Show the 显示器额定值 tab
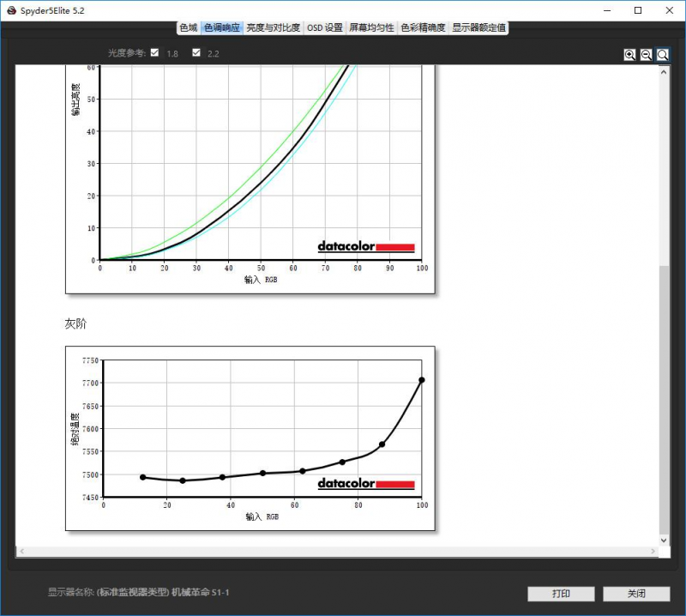This screenshot has width=686, height=616. coord(479,27)
